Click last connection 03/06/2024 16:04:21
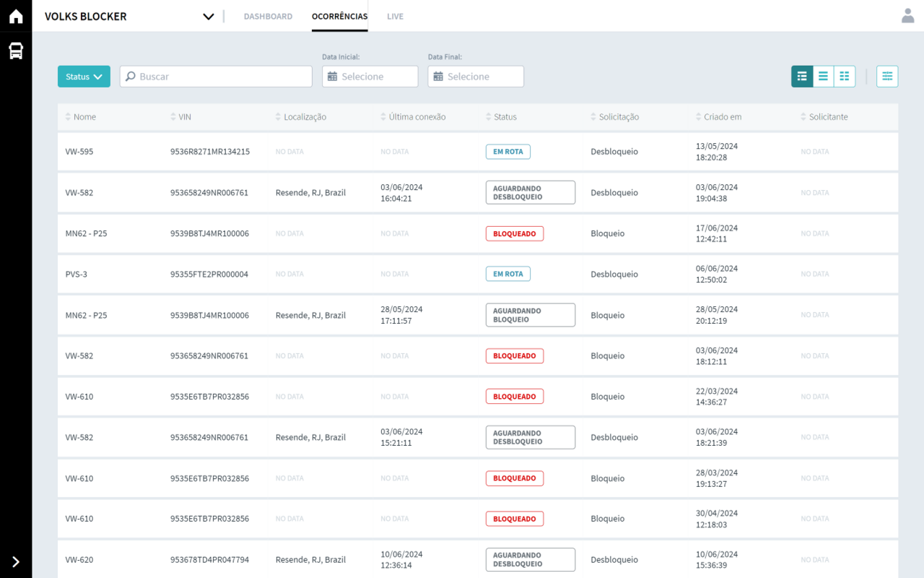The height and width of the screenshot is (578, 924). click(x=402, y=193)
